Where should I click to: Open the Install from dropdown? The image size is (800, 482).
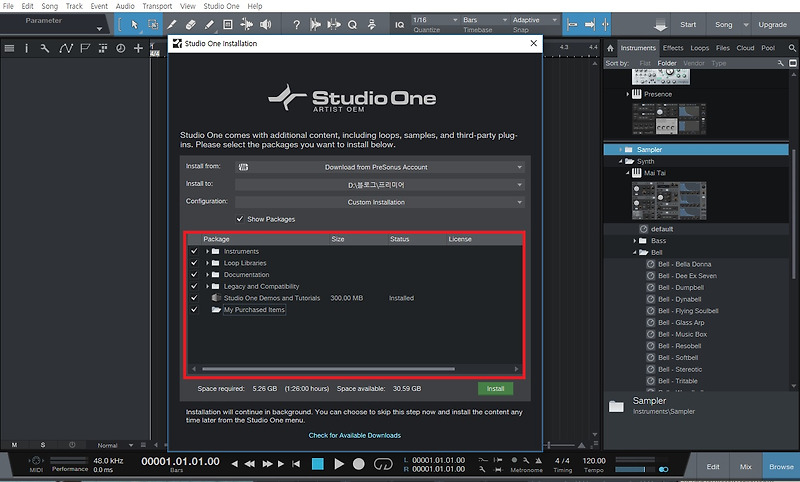pyautogui.click(x=380, y=167)
